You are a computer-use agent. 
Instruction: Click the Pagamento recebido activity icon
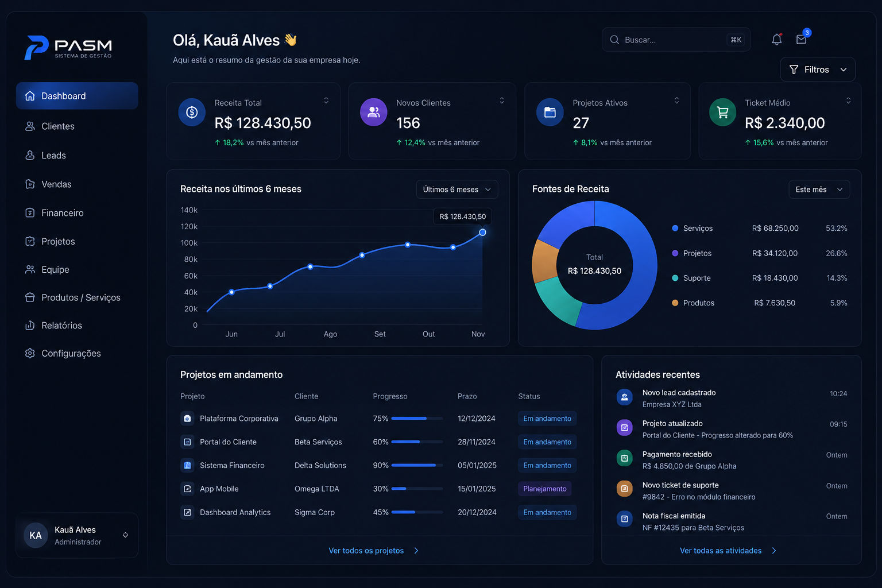tap(624, 458)
